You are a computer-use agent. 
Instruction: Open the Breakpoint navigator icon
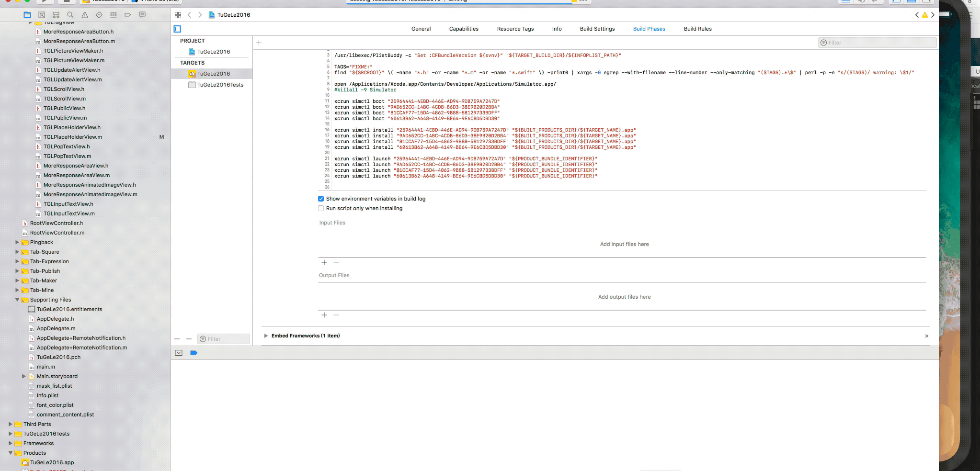pyautogui.click(x=128, y=15)
